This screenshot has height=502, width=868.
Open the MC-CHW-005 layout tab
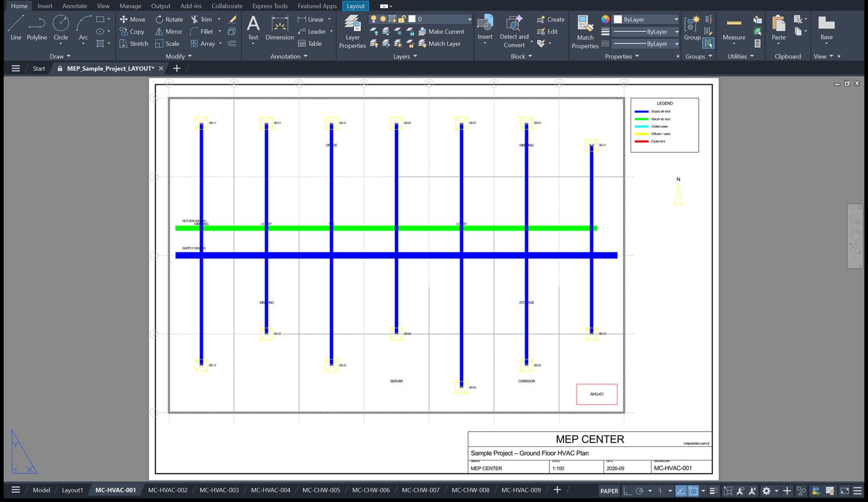coord(321,490)
